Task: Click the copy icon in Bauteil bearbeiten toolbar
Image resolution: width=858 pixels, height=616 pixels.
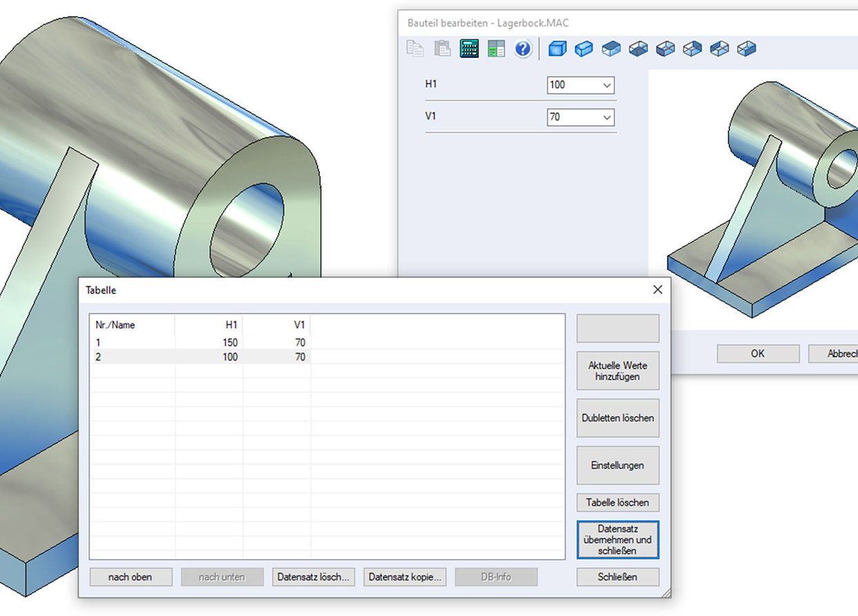Action: pos(415,48)
